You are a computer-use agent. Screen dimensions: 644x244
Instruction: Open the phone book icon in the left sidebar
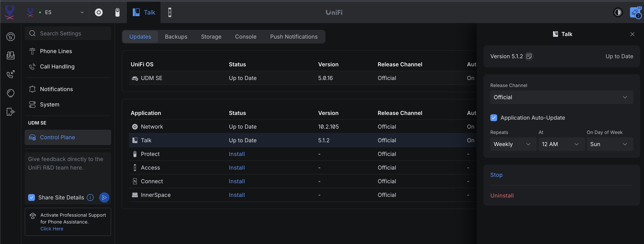[x=10, y=55]
